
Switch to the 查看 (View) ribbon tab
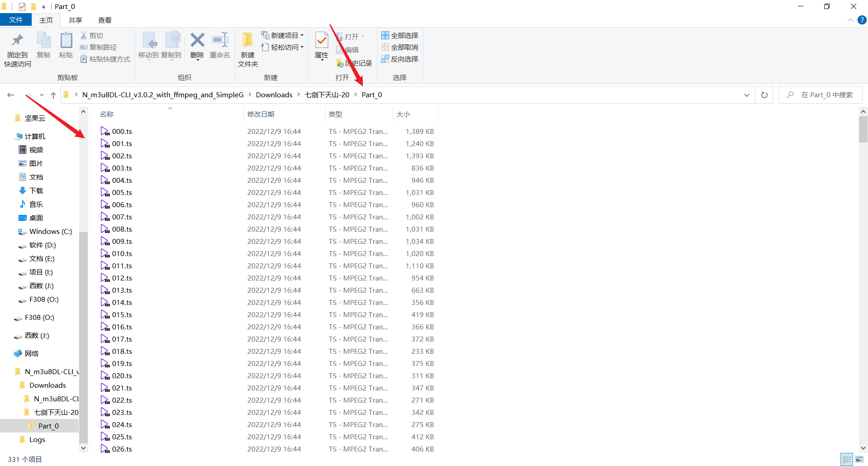(104, 20)
